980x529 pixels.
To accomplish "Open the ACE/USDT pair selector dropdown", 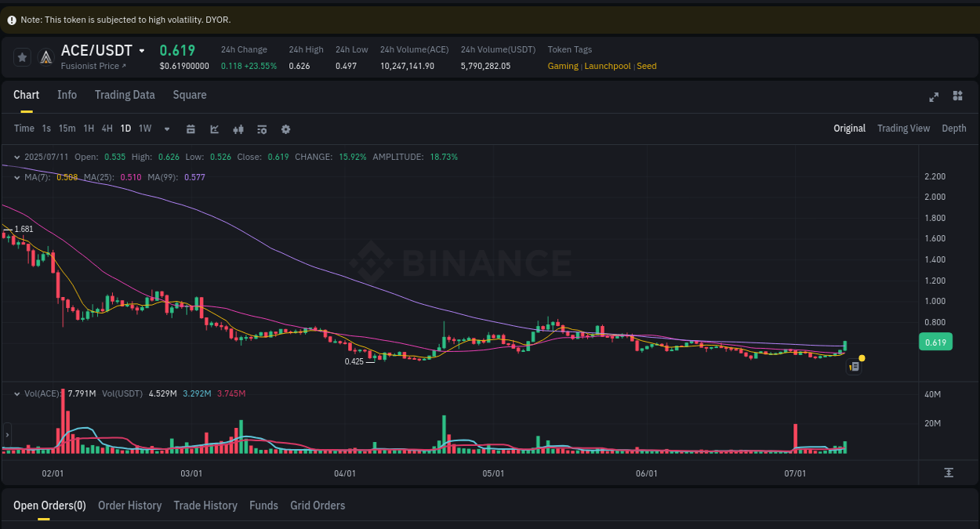I will (x=142, y=50).
